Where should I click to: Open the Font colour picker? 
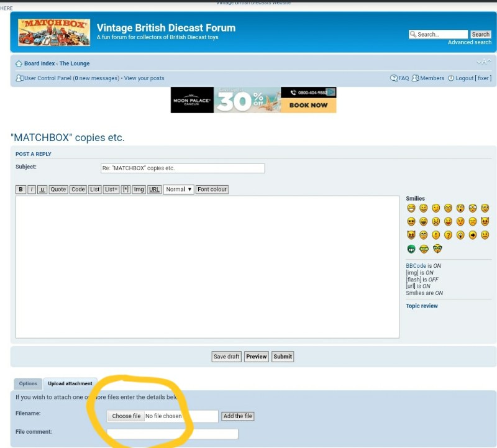[x=212, y=190]
